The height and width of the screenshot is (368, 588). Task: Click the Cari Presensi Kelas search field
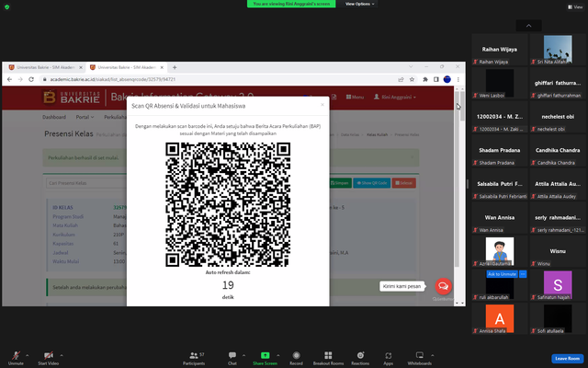[x=86, y=183]
